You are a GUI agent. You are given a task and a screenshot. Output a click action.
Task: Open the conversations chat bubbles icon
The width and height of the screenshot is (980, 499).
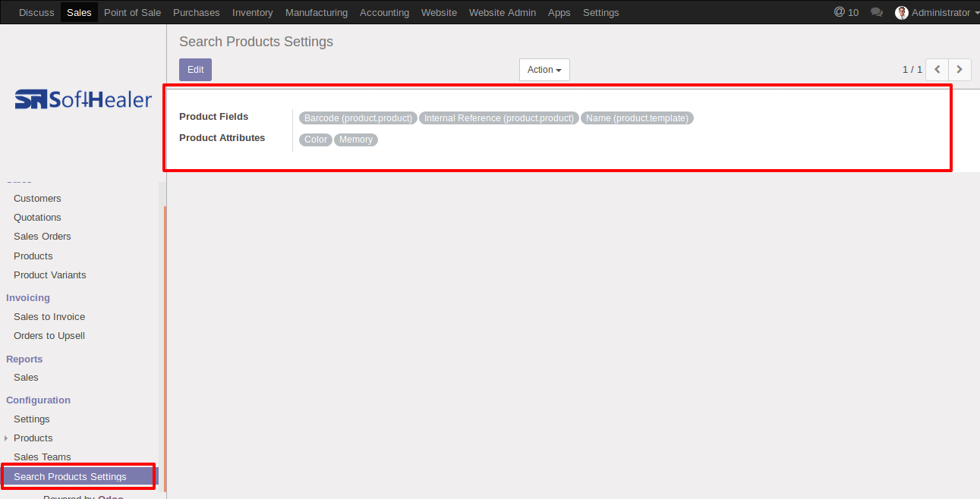coord(877,12)
